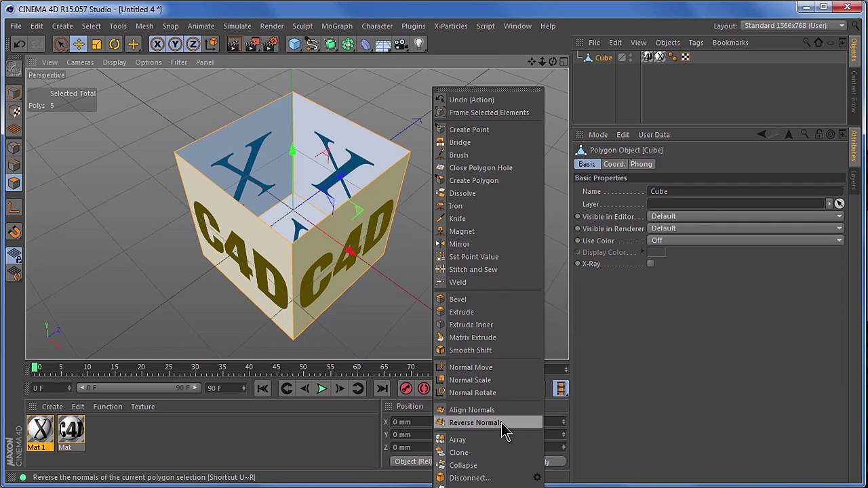The image size is (868, 488).
Task: Click the Display Color swatch
Action: [656, 252]
